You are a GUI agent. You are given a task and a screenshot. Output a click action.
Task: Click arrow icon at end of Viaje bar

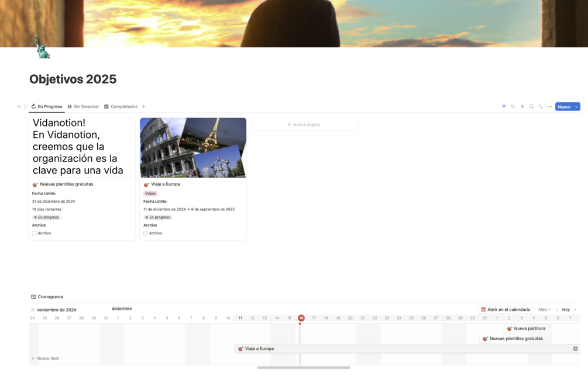point(575,348)
